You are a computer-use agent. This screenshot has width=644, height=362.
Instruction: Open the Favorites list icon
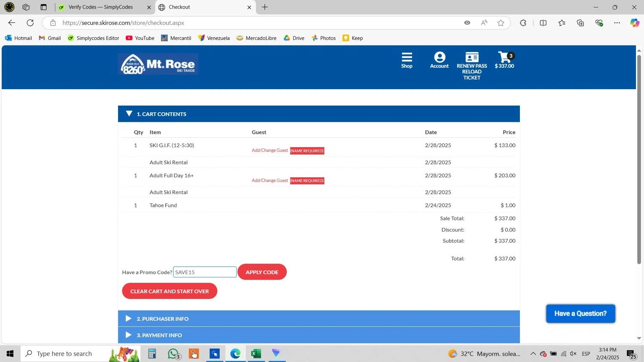coord(562,23)
